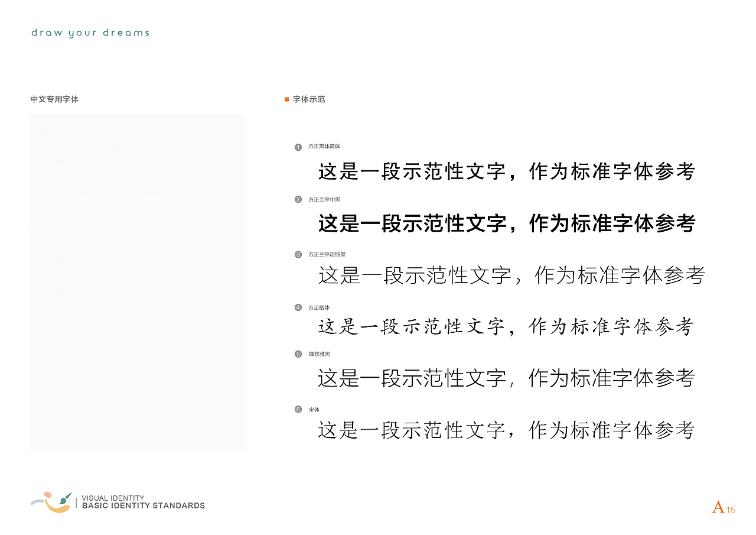Select the numbered badge for 微软雅黑

tap(298, 353)
